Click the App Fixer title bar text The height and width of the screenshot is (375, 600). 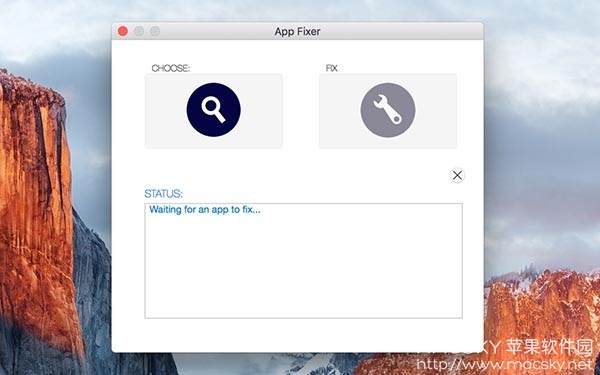coord(297,31)
